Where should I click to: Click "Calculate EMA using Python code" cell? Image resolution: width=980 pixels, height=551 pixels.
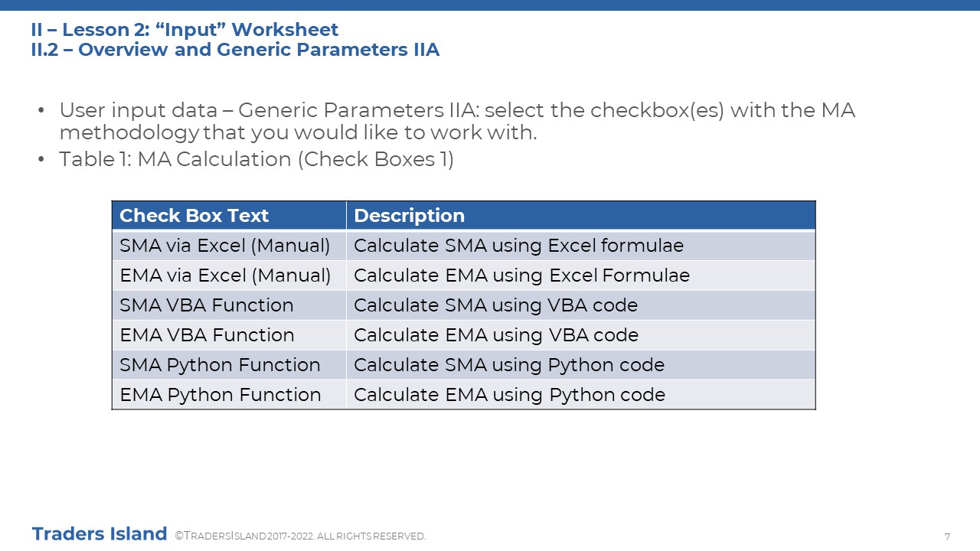pos(580,395)
